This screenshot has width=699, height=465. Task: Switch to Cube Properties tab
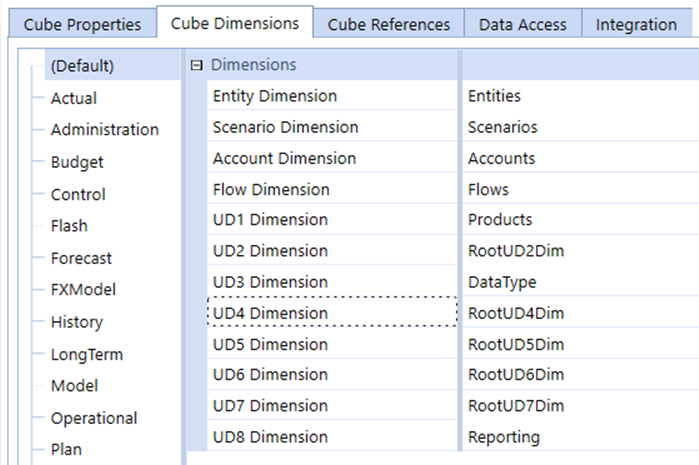point(82,25)
